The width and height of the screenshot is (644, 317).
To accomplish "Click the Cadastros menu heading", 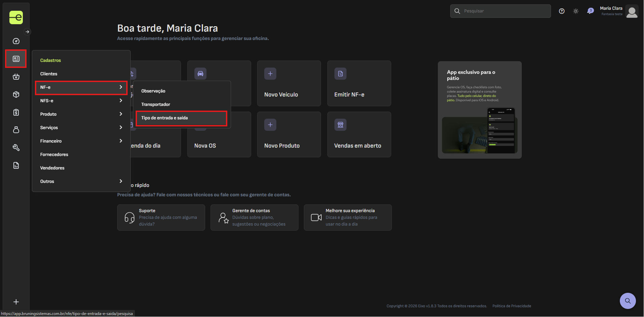I will point(51,60).
